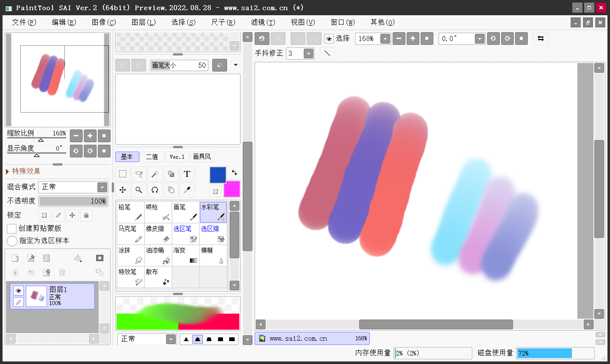Toggle the straight line drawing mode
Screen dimensions: 610x364
327,53
